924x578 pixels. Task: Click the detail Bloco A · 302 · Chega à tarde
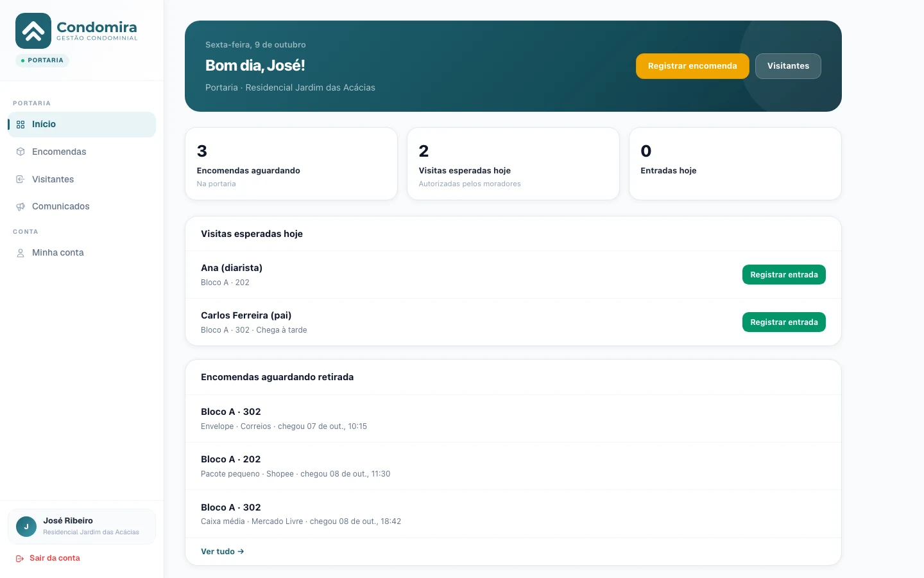(254, 330)
